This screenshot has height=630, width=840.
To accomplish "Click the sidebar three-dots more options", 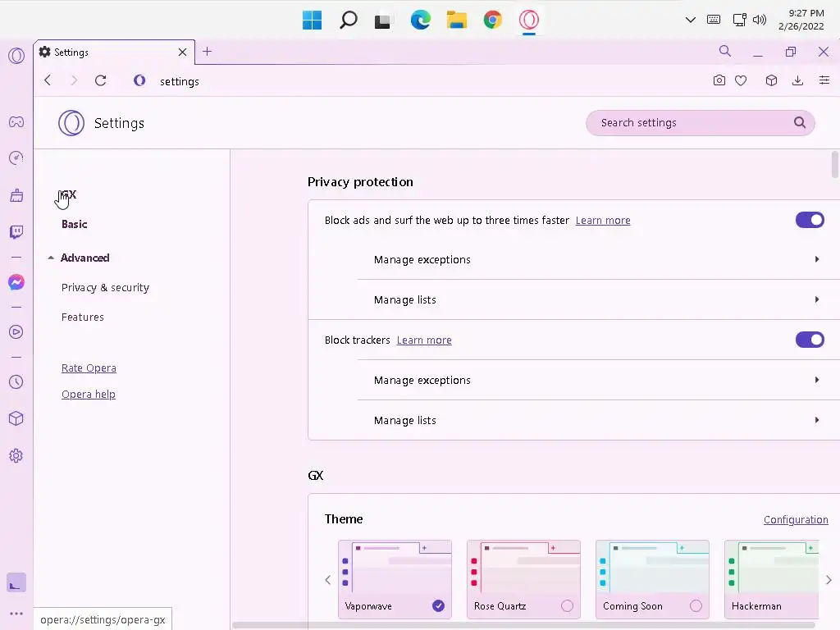I will coord(16,614).
